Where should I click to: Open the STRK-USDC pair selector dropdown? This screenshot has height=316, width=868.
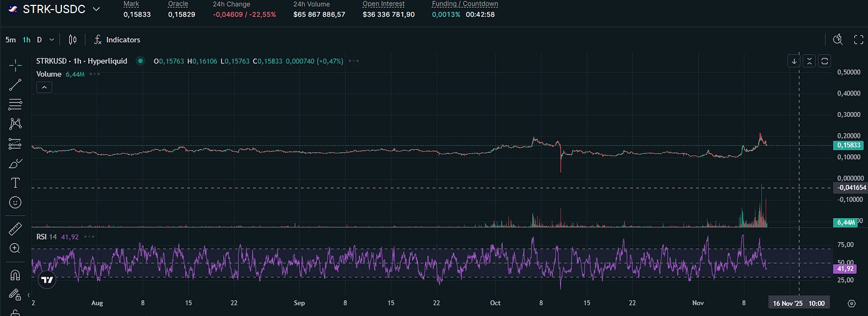(x=96, y=10)
